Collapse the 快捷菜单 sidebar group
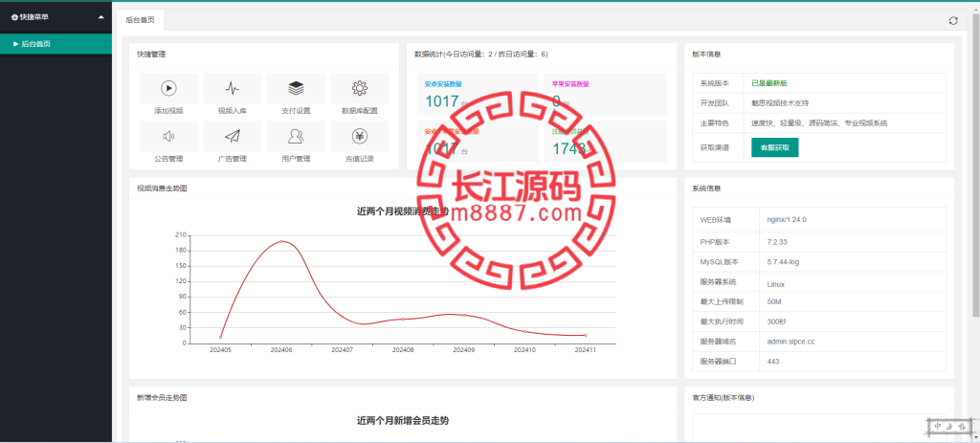The width and height of the screenshot is (980, 443). [x=56, y=17]
